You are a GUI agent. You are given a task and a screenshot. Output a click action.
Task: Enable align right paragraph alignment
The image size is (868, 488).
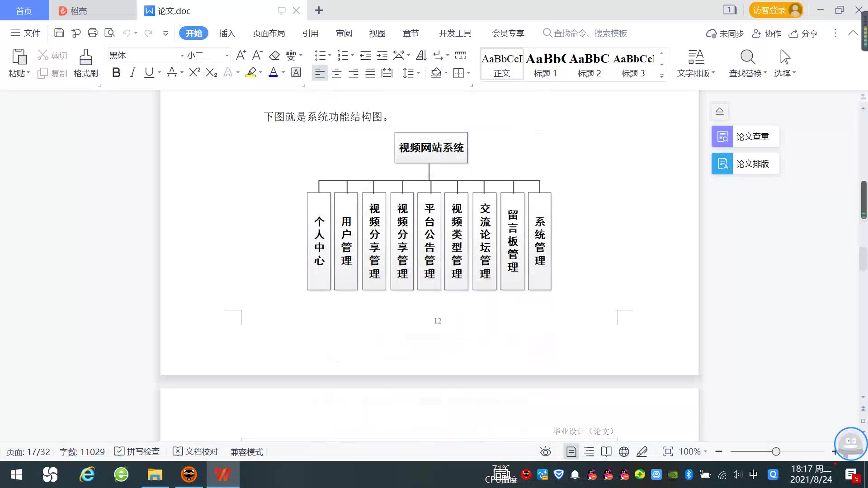tap(354, 73)
